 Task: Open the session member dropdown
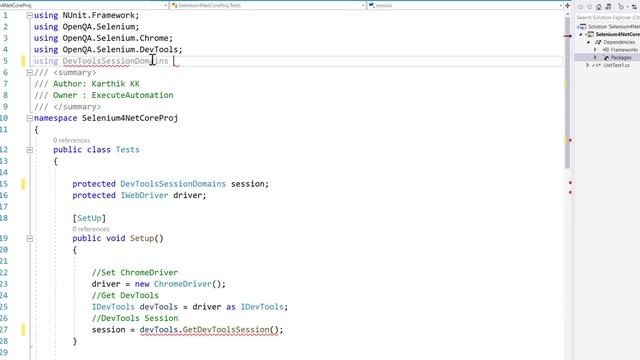560,5
